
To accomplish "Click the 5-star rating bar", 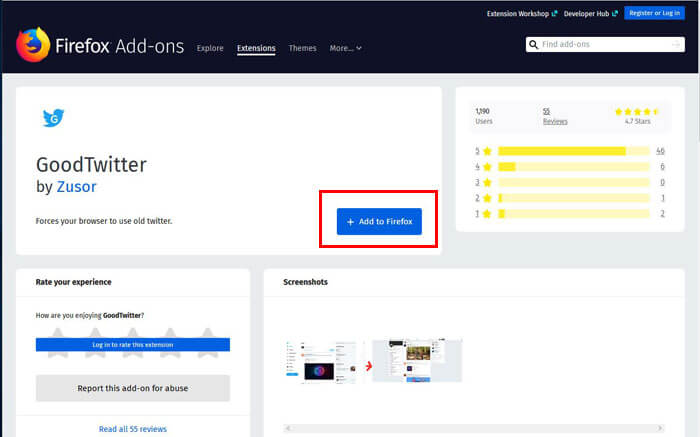I will tap(574, 151).
